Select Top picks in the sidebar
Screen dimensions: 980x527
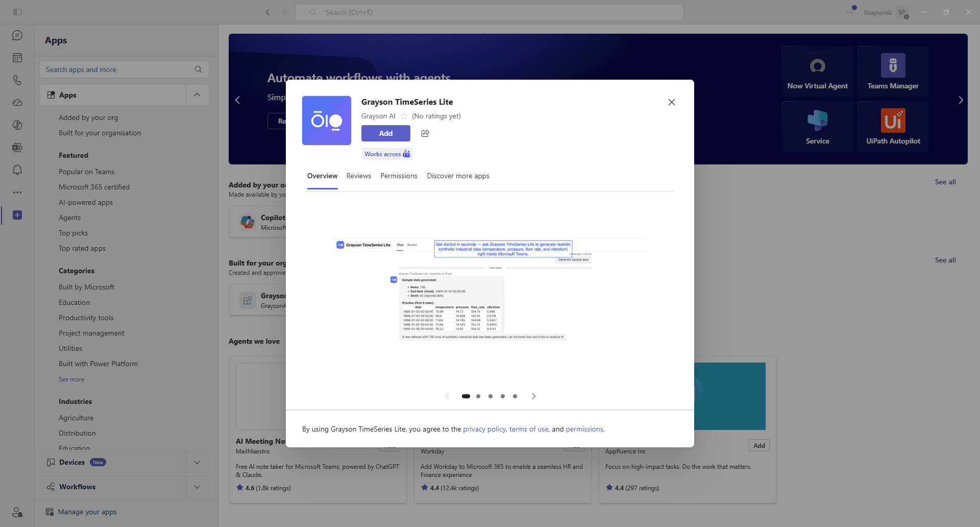73,233
